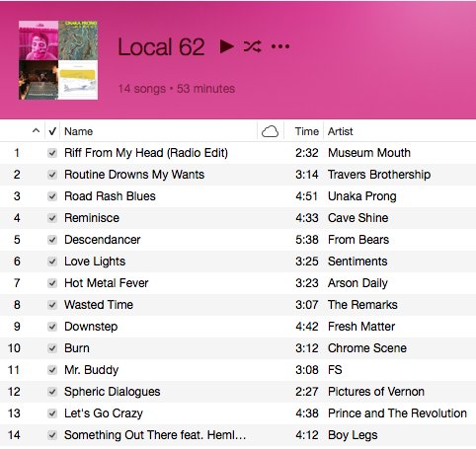The width and height of the screenshot is (476, 449).
Task: Toggle the Mr. Buddy checkbox
Action: click(x=52, y=370)
